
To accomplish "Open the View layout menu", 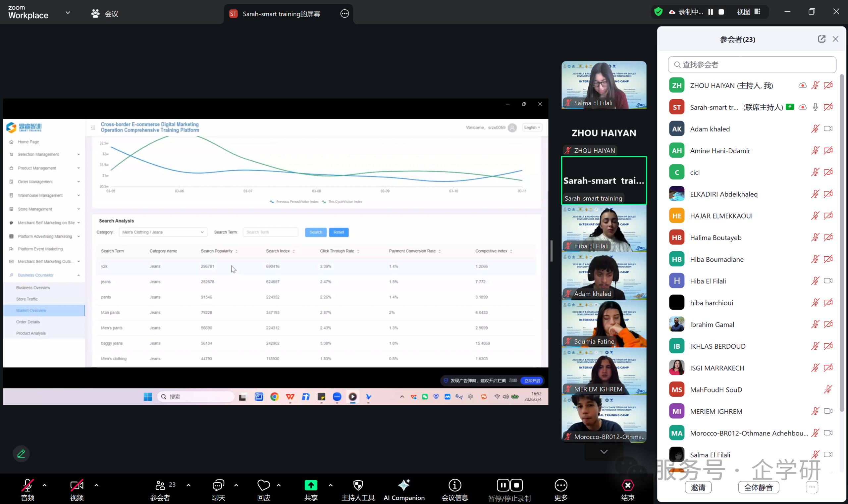I will (x=748, y=12).
